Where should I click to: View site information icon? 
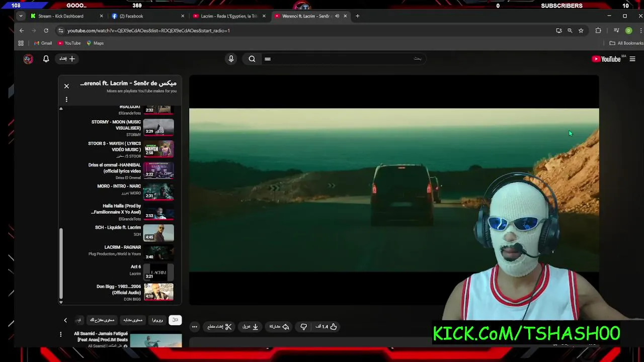click(61, 31)
